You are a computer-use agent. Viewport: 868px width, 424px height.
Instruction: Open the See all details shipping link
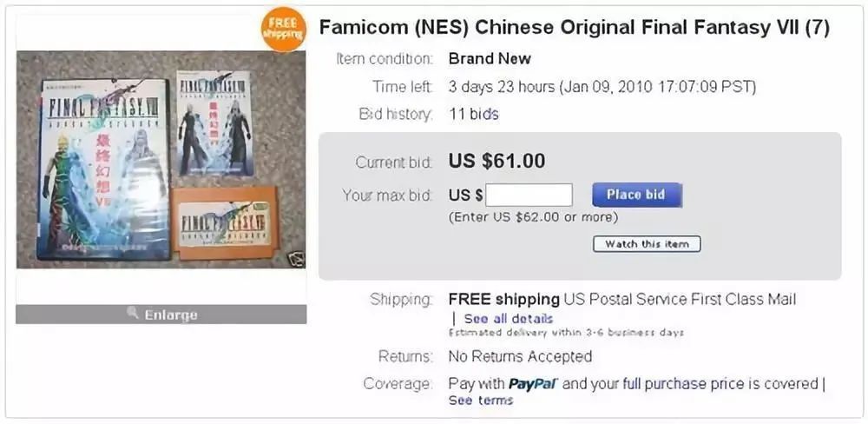(508, 319)
